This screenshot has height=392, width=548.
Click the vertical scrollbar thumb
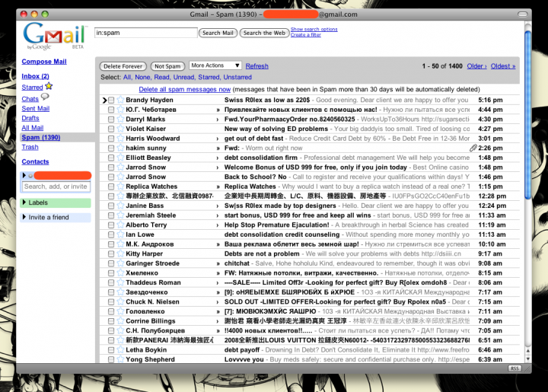527,115
